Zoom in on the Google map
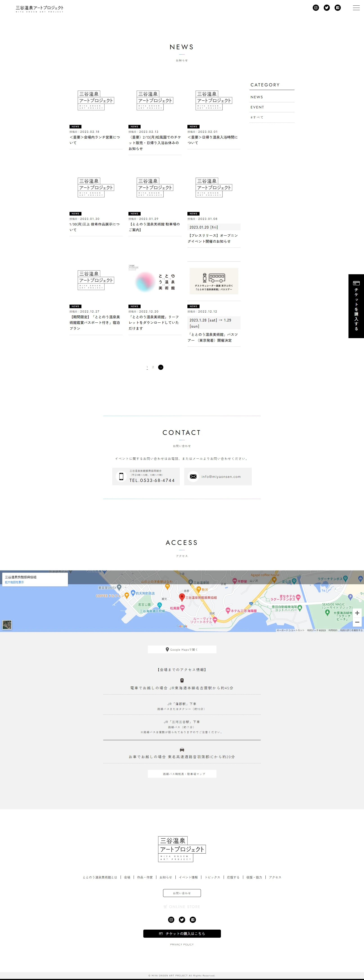The width and height of the screenshot is (364, 980). pyautogui.click(x=357, y=613)
